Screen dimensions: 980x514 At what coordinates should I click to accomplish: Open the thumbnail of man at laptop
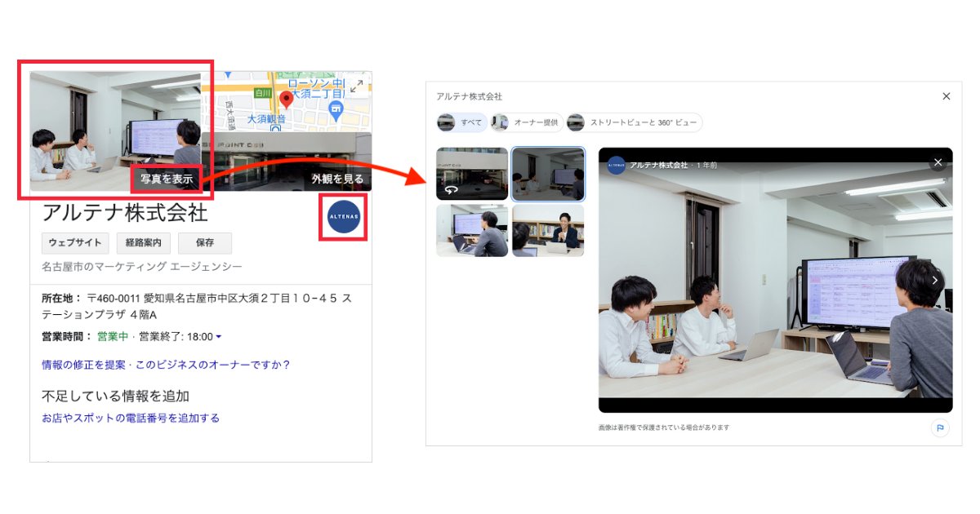point(472,230)
